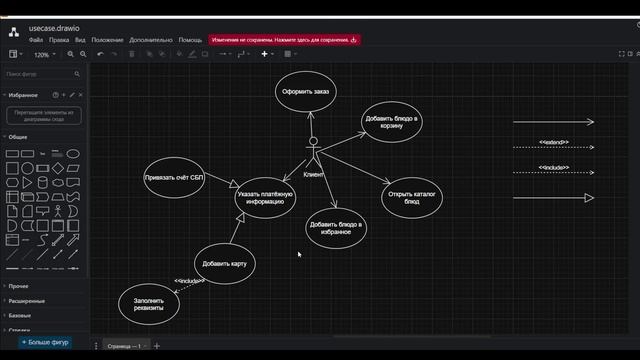The width and height of the screenshot is (640, 360).
Task: Open the table dropdown in toolbar
Action: click(290, 54)
